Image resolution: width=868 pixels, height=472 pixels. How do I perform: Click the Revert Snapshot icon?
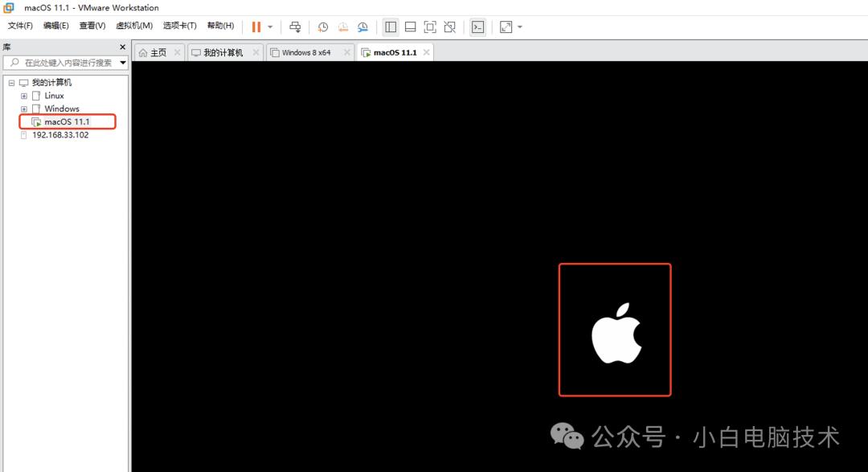[343, 27]
